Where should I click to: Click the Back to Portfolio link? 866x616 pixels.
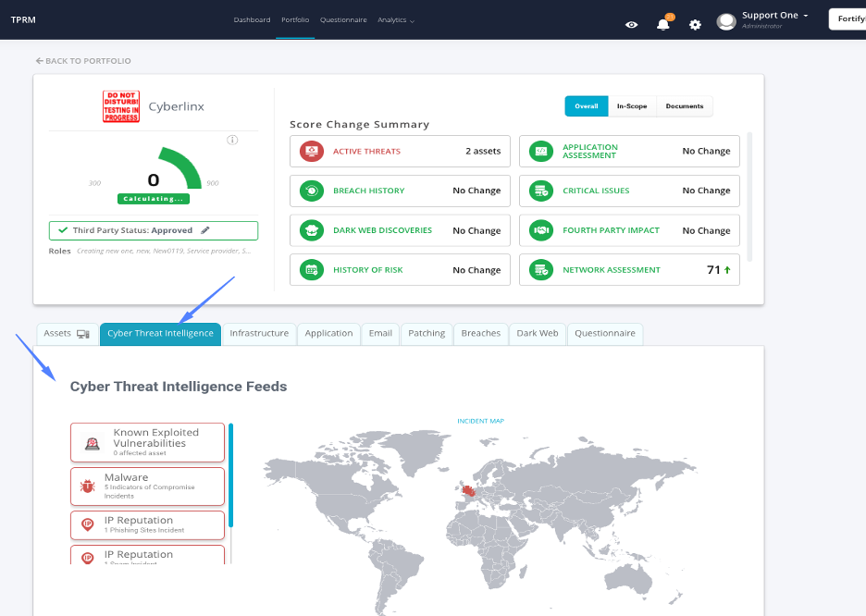pos(85,59)
